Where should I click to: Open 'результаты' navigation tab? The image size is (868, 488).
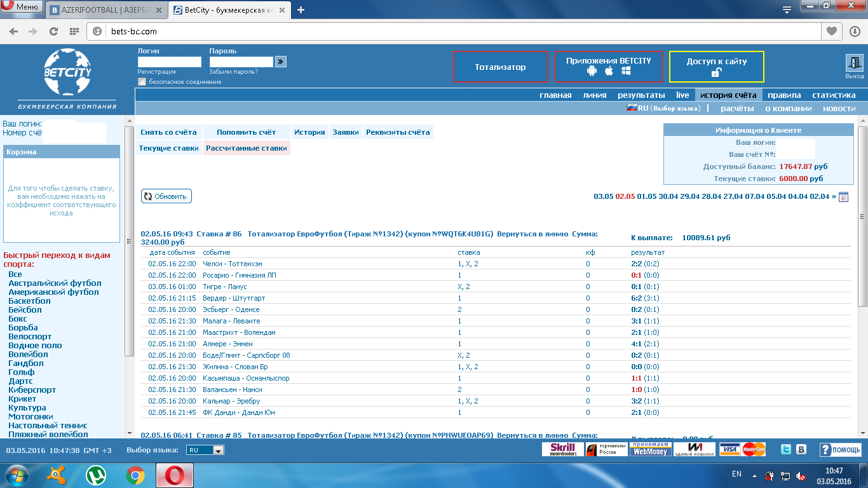[x=641, y=95]
